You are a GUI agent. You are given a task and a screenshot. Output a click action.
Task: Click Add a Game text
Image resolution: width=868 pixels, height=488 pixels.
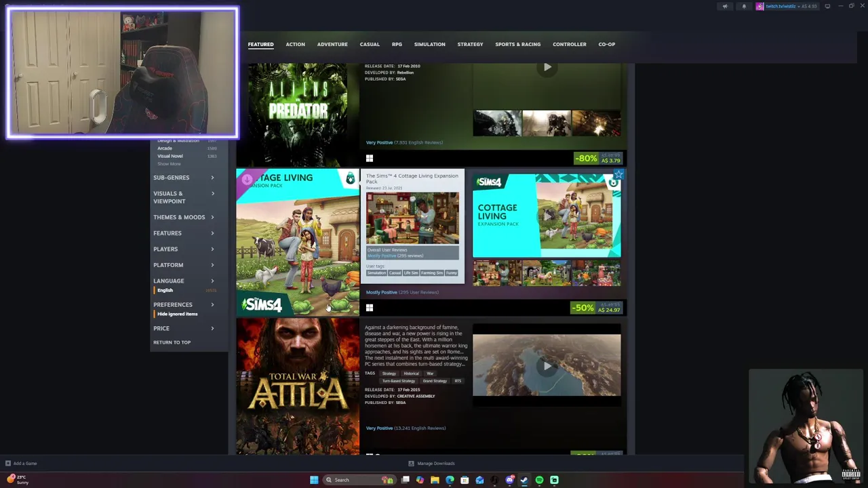(25, 464)
